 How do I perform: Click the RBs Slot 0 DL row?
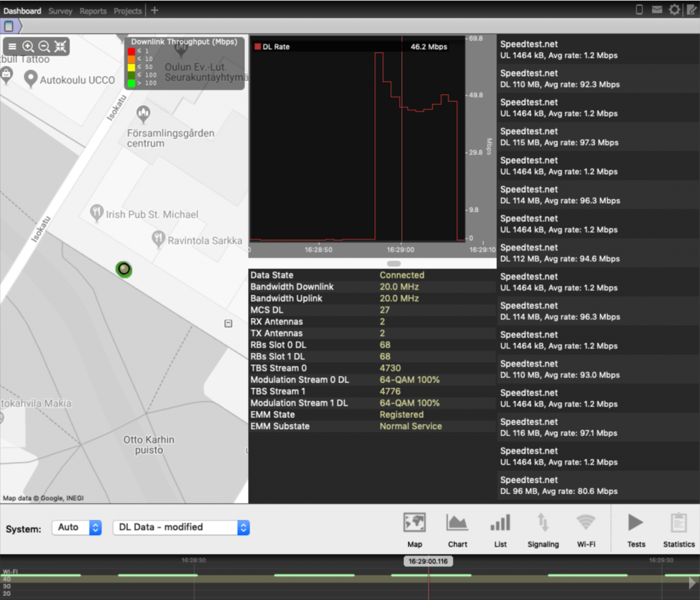point(373,345)
